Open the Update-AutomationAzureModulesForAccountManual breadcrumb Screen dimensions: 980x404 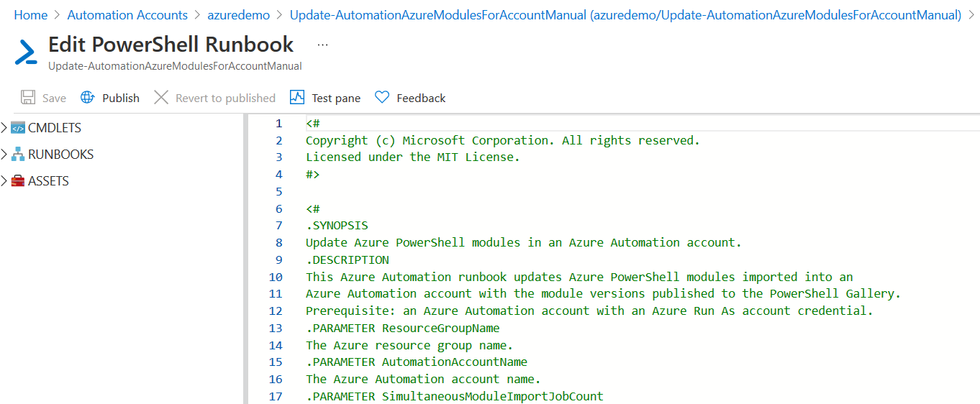point(625,15)
